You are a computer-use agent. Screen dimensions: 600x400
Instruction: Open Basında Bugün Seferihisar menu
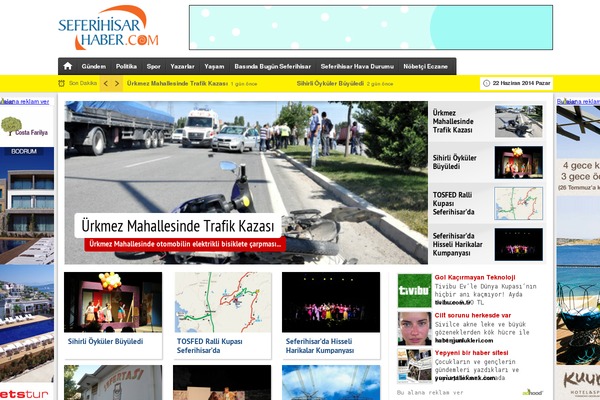click(x=272, y=66)
